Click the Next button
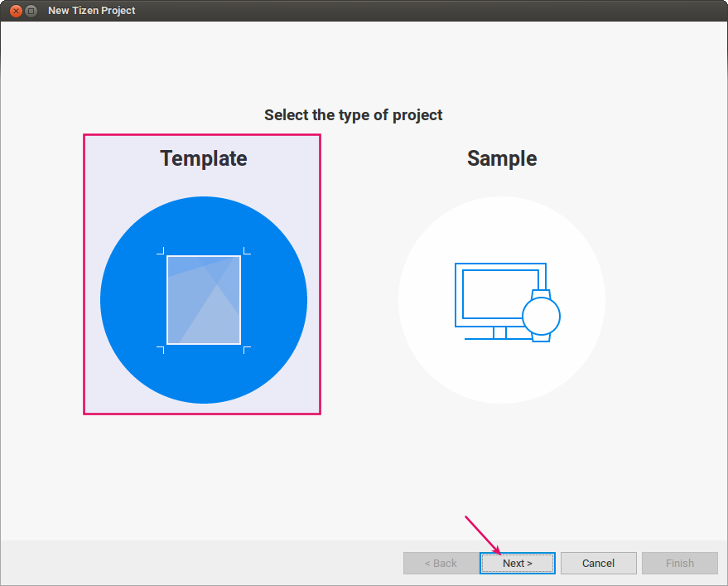 click(517, 563)
